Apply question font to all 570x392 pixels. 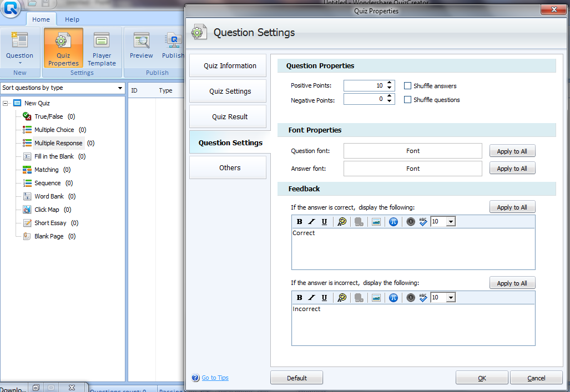point(512,151)
